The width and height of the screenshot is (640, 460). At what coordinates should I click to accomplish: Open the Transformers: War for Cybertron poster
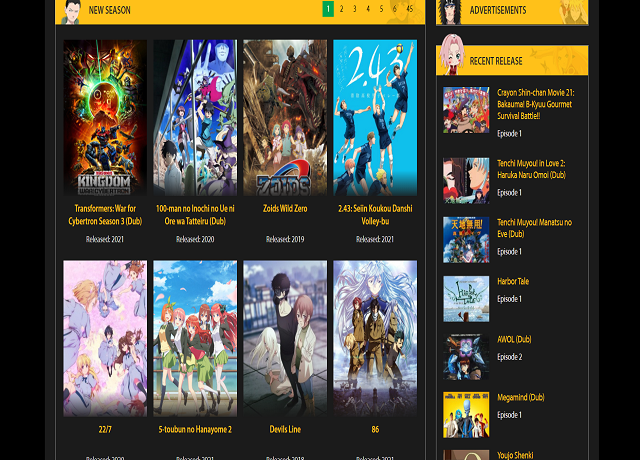click(105, 118)
